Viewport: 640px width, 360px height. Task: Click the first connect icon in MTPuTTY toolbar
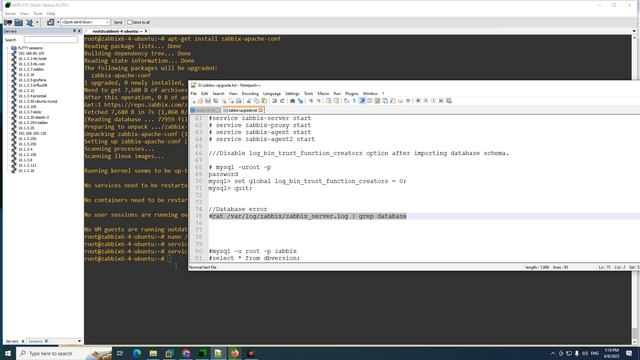tap(8, 22)
